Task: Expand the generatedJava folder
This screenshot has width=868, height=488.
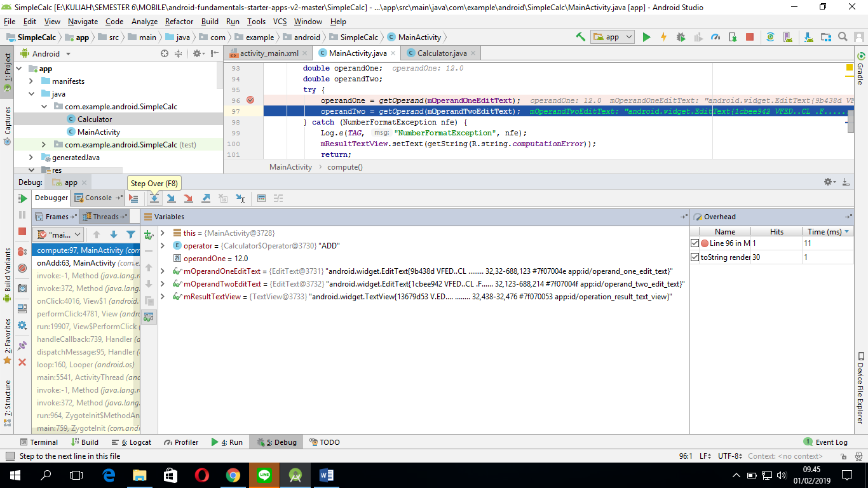Action: pos(31,158)
